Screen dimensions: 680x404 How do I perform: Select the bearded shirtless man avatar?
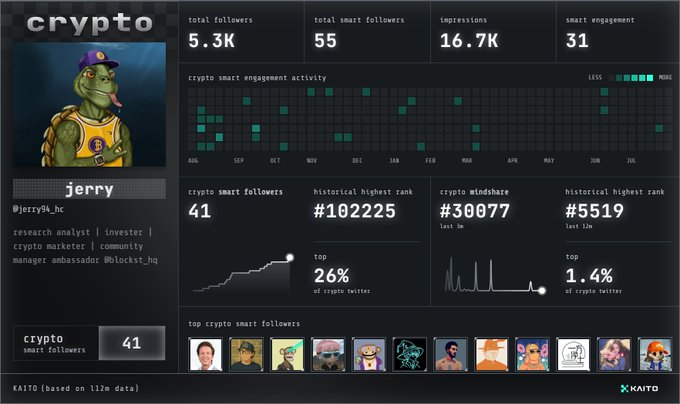click(451, 355)
